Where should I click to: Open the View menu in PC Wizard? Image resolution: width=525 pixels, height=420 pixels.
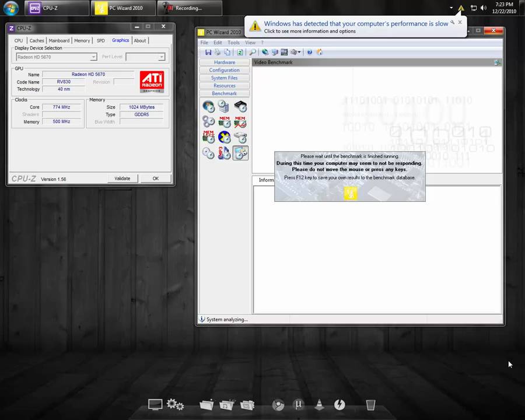[x=250, y=43]
